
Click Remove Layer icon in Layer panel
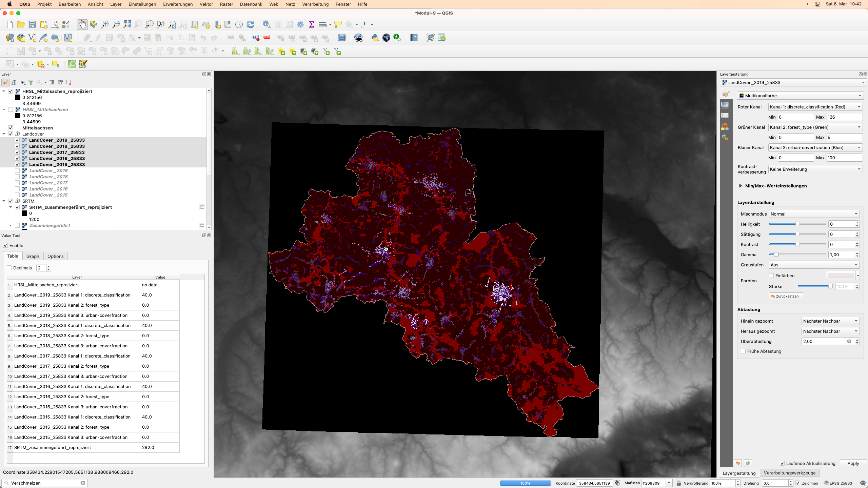point(69,82)
